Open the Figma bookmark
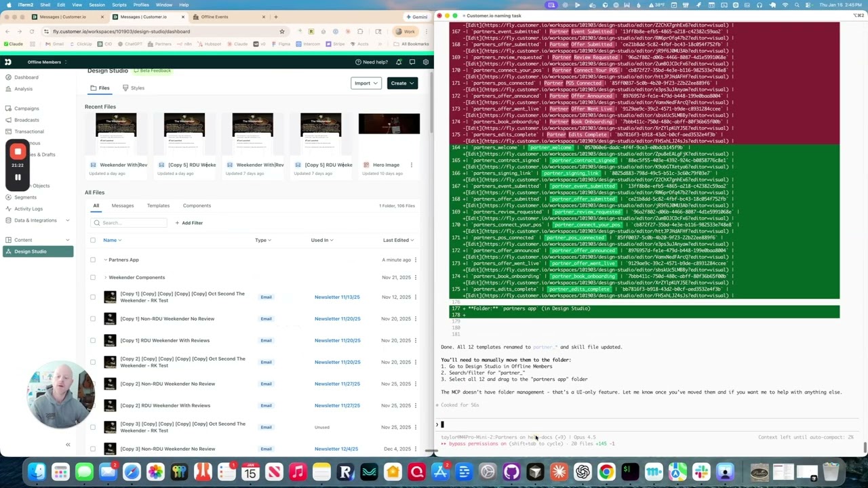 281,44
